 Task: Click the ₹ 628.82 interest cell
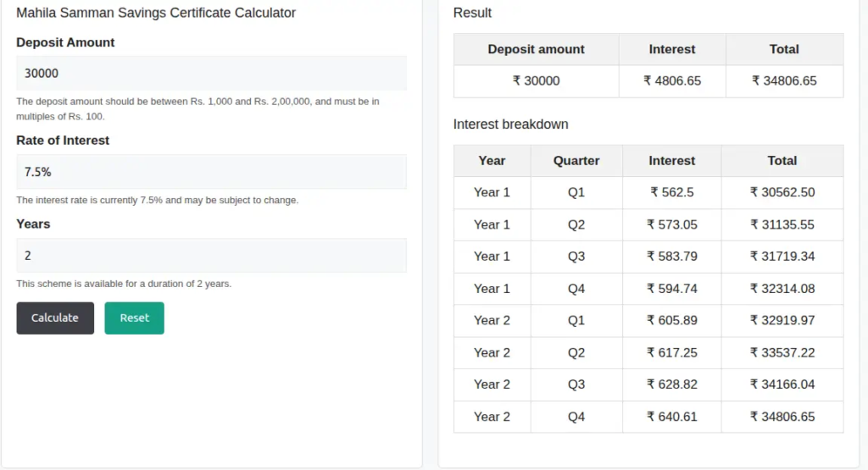coord(672,384)
